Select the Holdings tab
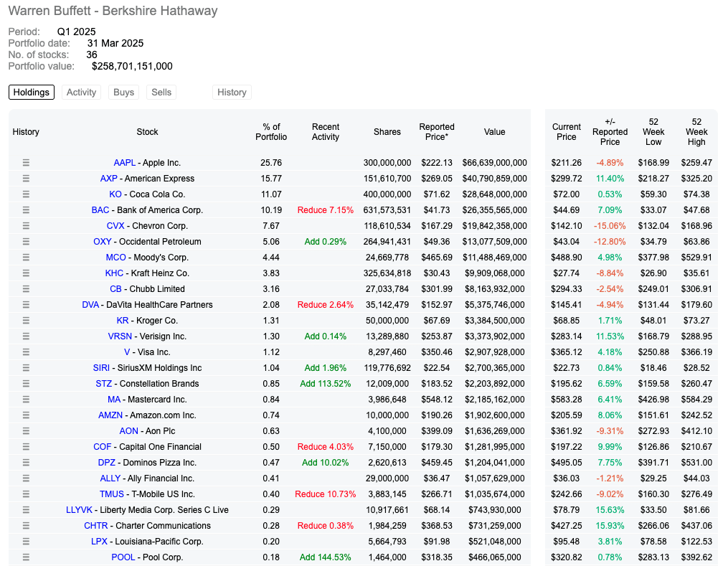 (31, 92)
